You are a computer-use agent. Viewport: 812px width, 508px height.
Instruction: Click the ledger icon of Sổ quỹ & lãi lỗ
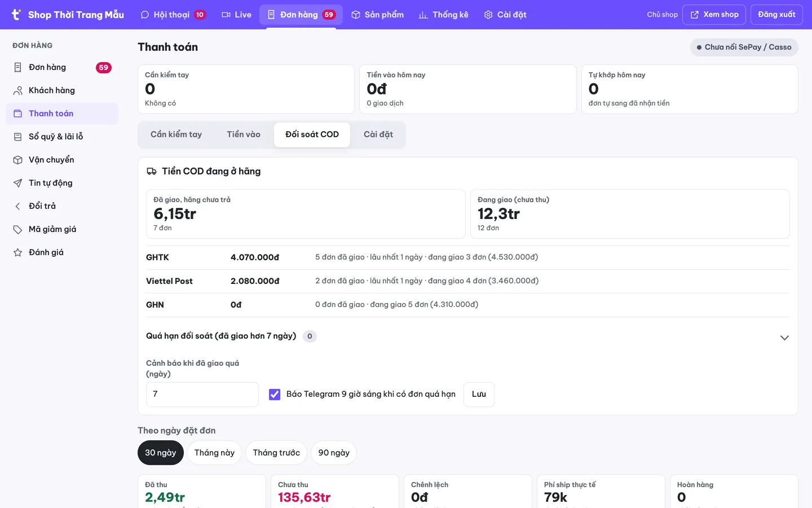click(x=17, y=137)
